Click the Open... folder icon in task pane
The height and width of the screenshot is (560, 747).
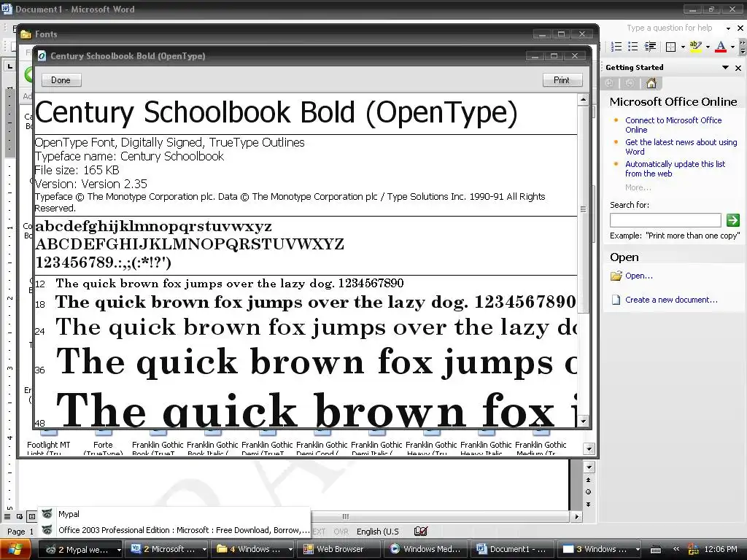616,276
